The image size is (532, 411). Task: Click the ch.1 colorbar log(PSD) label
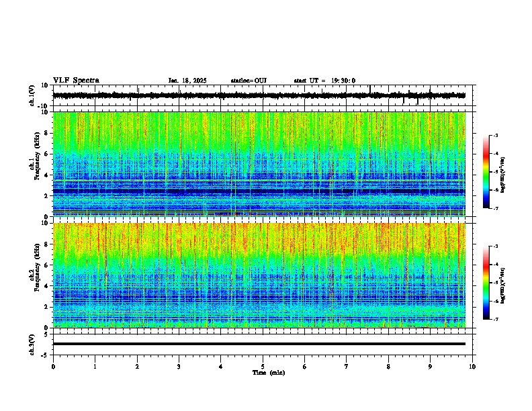point(502,175)
